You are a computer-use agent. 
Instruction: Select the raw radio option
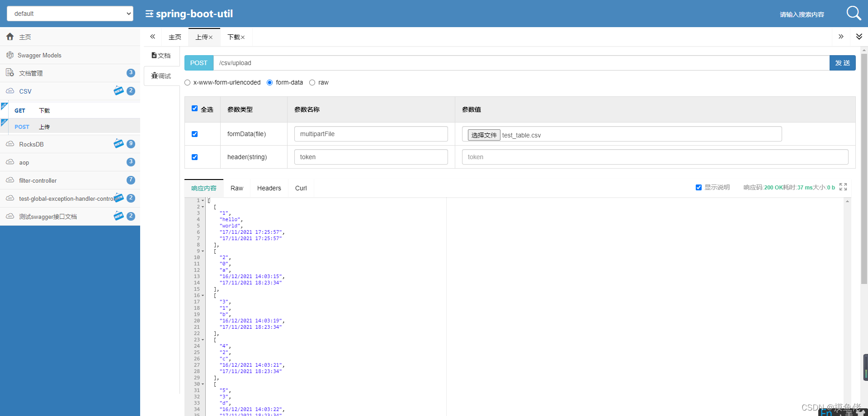point(312,82)
